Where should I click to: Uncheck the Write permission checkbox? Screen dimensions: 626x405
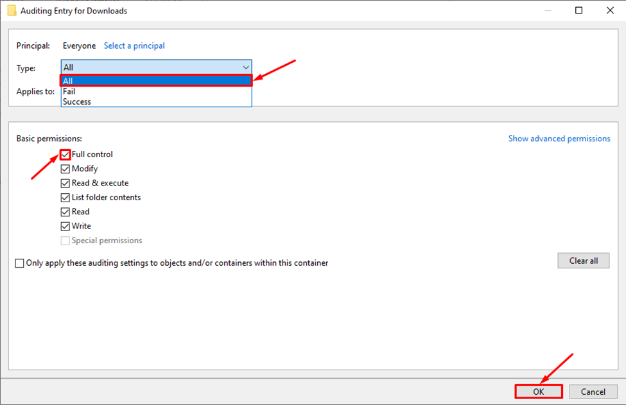pyautogui.click(x=65, y=226)
